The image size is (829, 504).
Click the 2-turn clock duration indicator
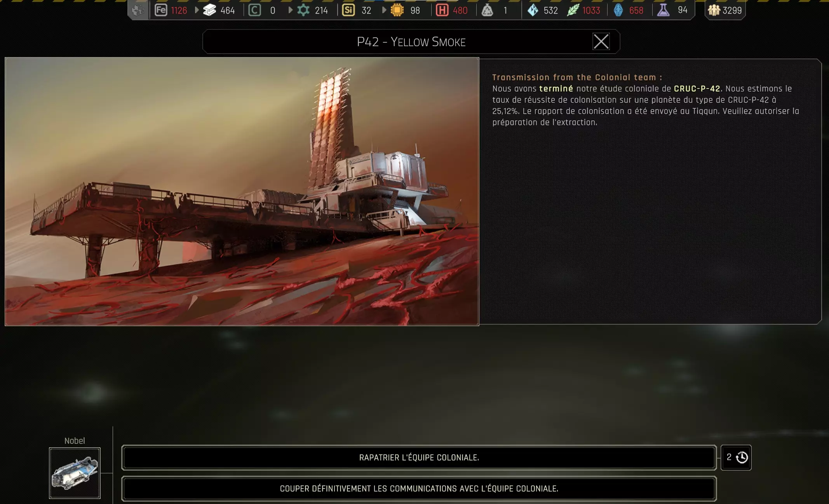click(x=736, y=457)
